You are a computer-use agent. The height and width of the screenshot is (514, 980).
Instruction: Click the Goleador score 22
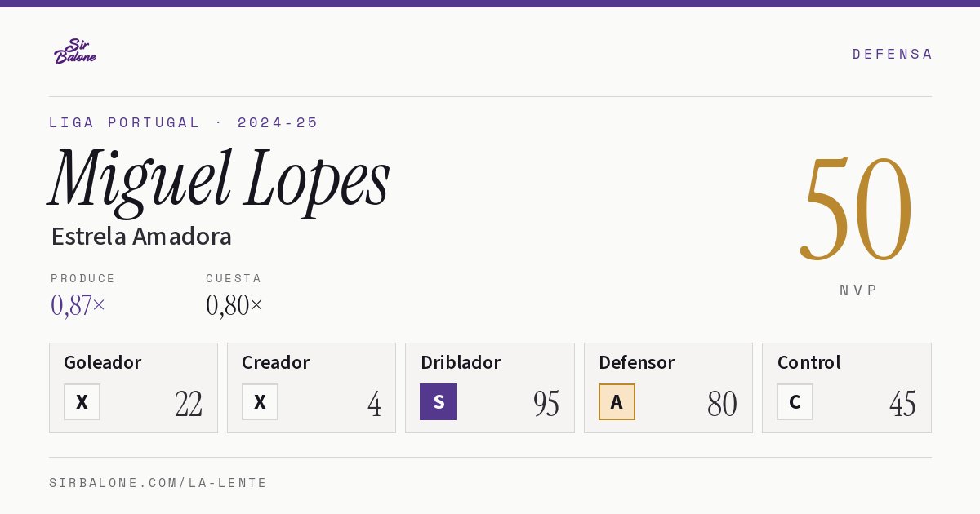click(189, 404)
